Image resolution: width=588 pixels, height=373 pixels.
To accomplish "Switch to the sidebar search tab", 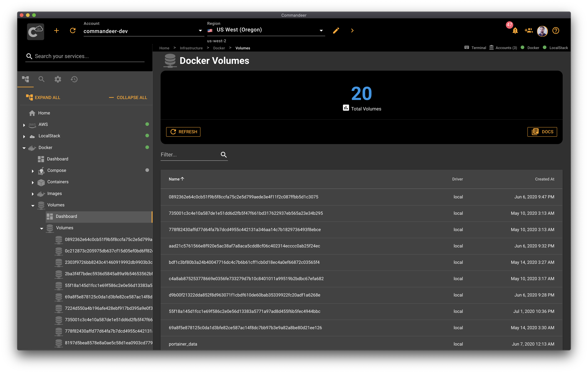I will tap(42, 79).
